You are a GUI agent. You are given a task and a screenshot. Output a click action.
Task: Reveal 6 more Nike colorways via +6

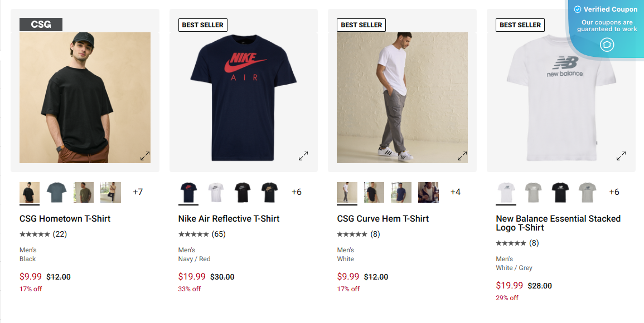297,192
